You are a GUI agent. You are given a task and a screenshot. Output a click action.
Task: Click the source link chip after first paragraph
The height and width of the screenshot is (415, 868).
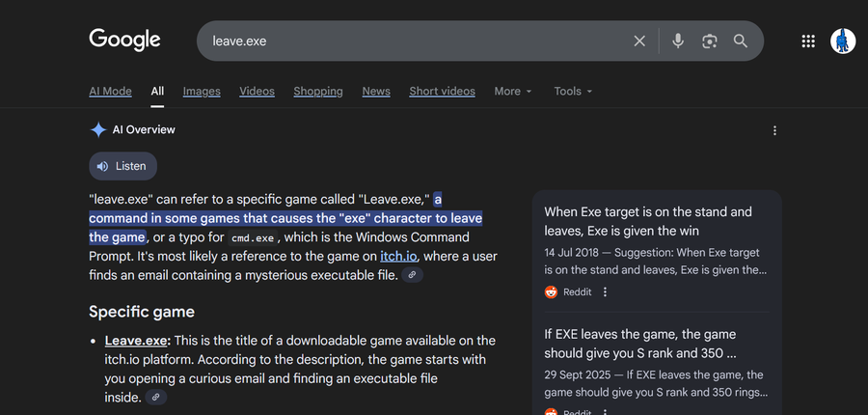pyautogui.click(x=412, y=275)
